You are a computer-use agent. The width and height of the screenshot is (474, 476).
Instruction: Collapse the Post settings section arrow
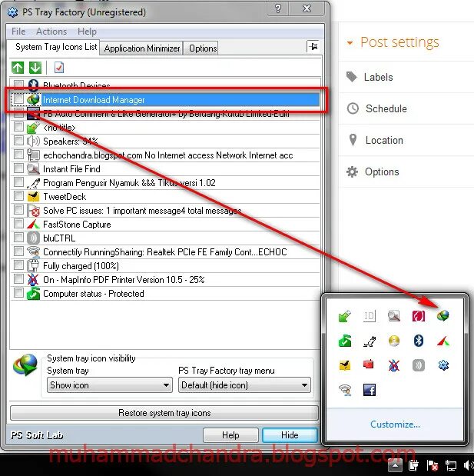pyautogui.click(x=350, y=43)
